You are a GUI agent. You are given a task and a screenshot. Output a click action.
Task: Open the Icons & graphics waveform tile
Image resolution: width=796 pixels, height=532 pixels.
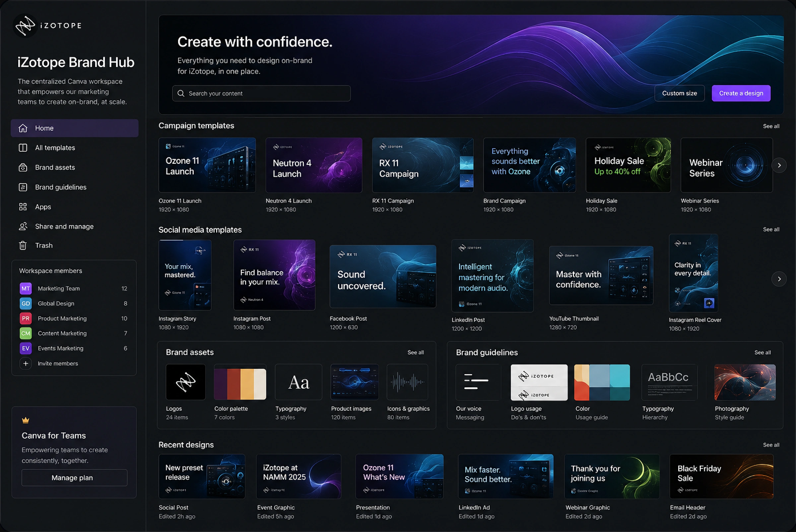pyautogui.click(x=408, y=382)
